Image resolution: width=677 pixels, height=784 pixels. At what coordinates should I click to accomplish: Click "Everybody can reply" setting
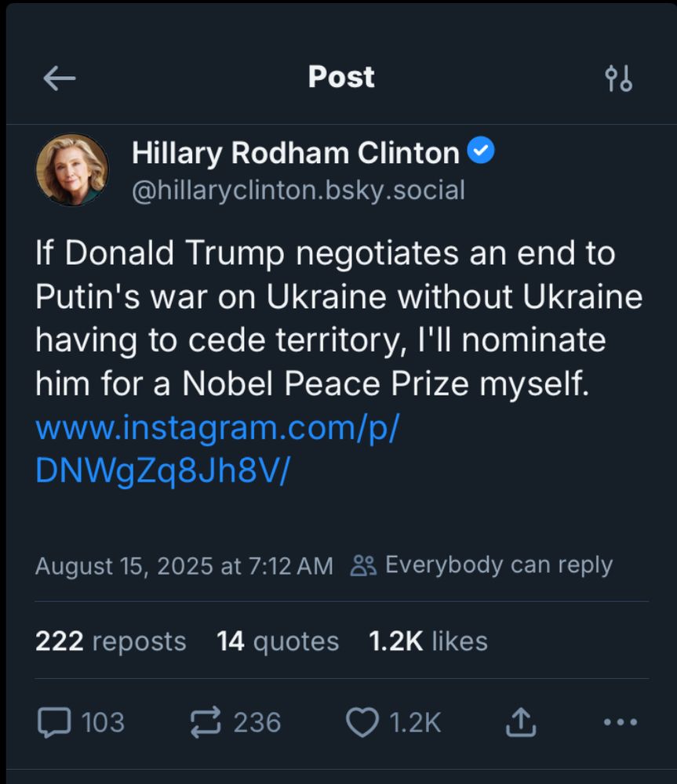click(498, 565)
